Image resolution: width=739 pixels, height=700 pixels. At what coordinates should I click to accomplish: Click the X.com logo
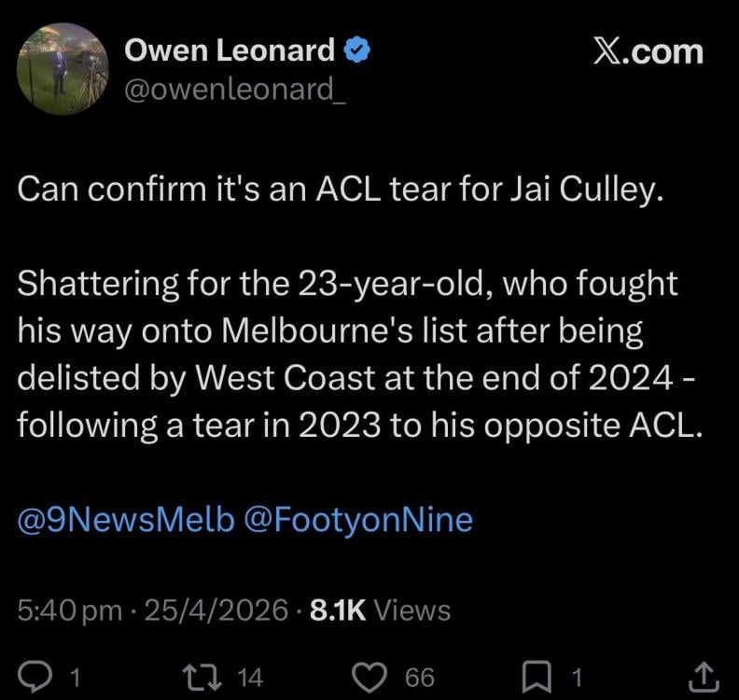(x=648, y=52)
